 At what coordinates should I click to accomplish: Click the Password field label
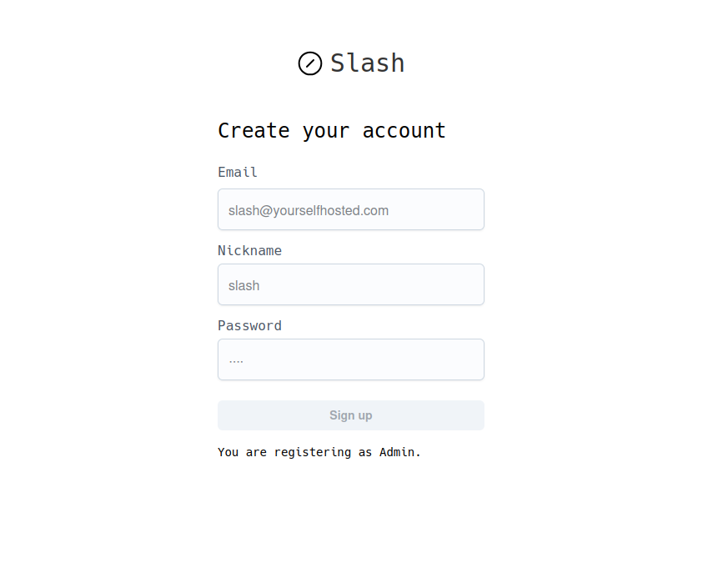tap(249, 326)
